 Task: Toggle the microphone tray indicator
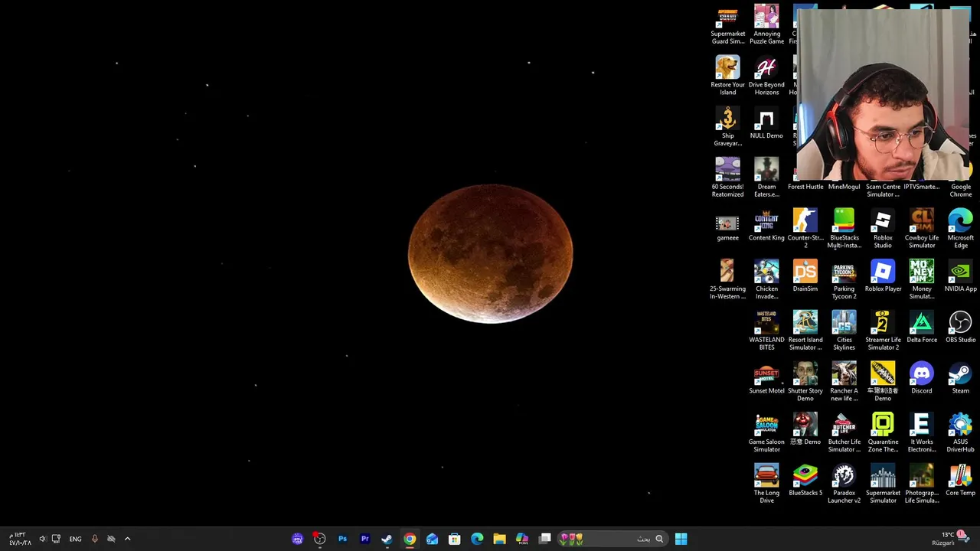[94, 539]
